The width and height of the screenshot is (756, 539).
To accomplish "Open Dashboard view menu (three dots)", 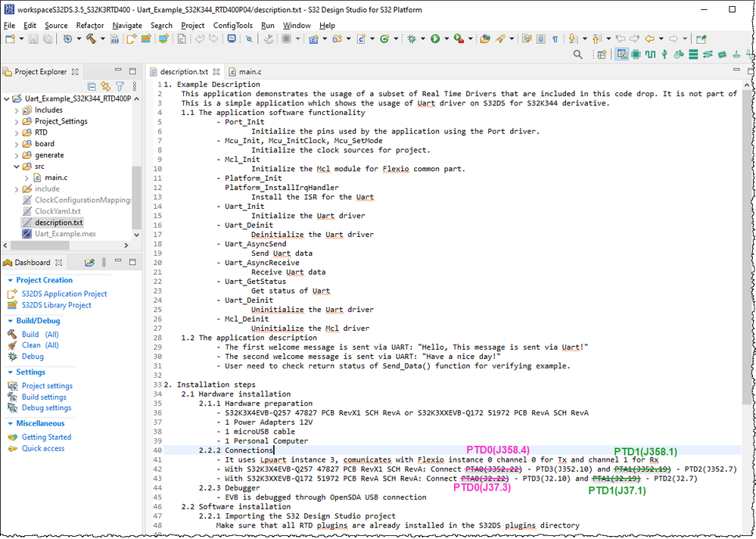I will click(x=104, y=262).
